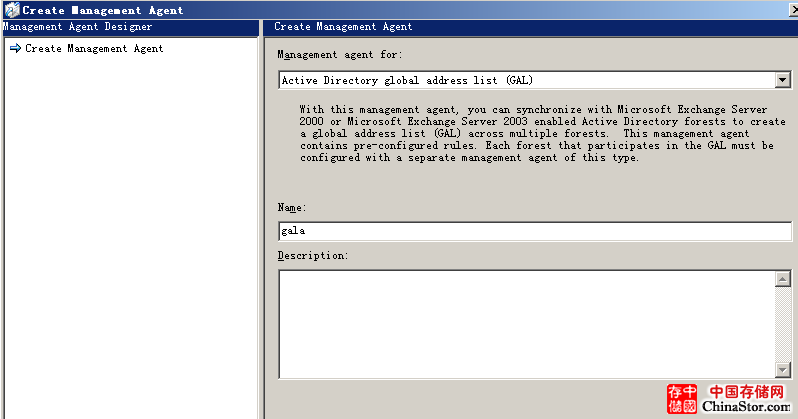Viewport: 798px width, 419px height.
Task: Click the Create Management Agent title bar
Action: coord(400,10)
